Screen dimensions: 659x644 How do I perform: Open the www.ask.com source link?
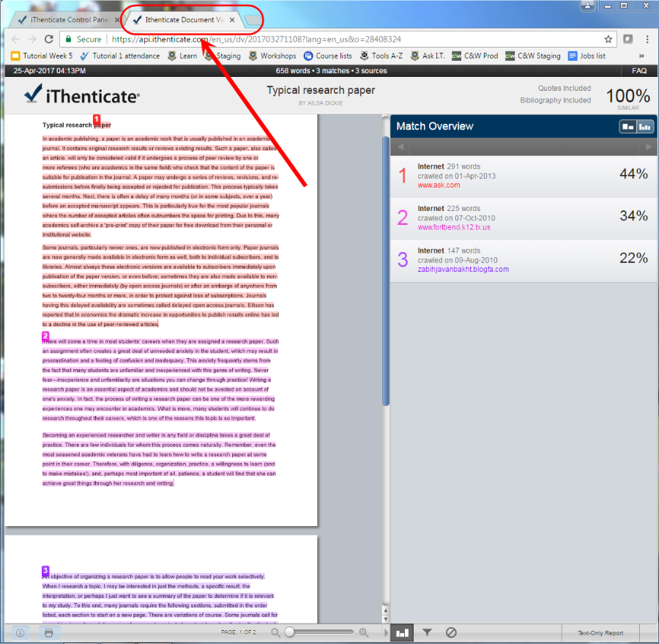pyautogui.click(x=439, y=185)
